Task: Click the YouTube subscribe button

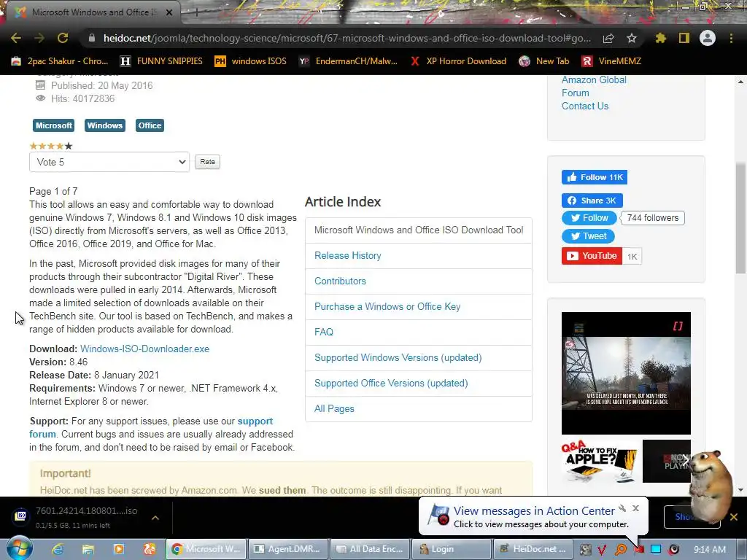Action: click(592, 256)
